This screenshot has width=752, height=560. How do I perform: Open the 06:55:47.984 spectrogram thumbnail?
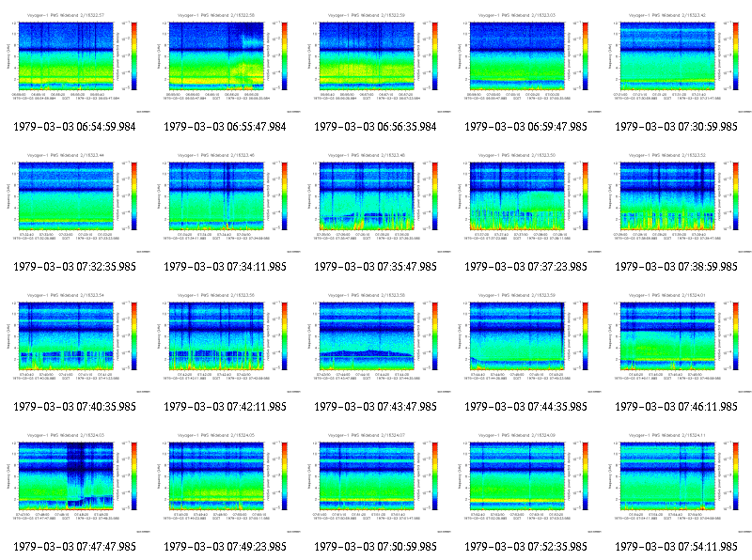(x=226, y=62)
